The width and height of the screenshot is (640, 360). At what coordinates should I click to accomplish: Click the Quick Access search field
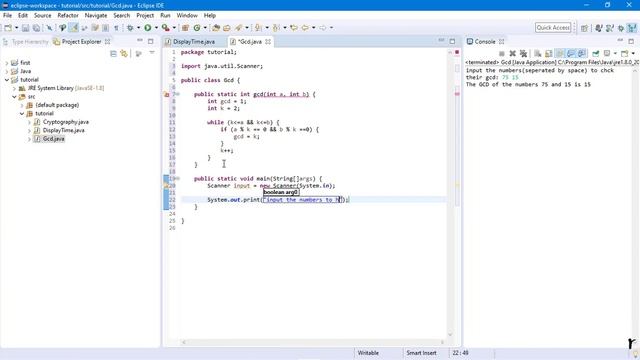click(553, 28)
